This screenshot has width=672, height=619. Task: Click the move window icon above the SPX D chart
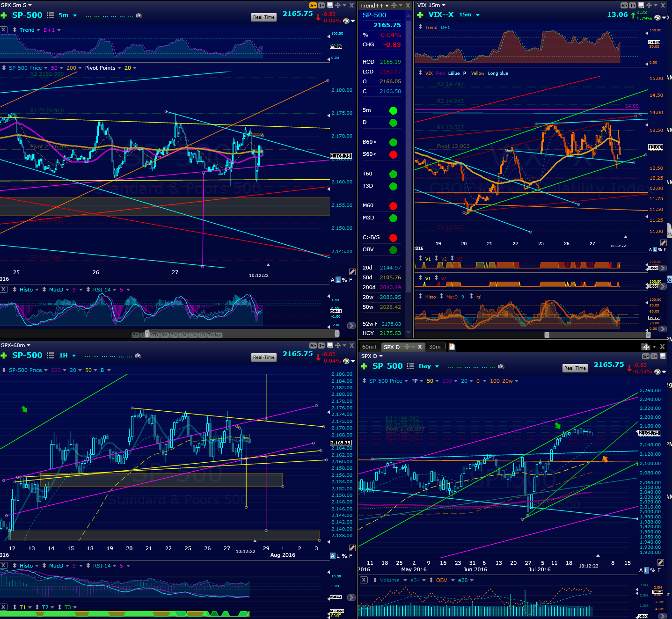(x=646, y=347)
